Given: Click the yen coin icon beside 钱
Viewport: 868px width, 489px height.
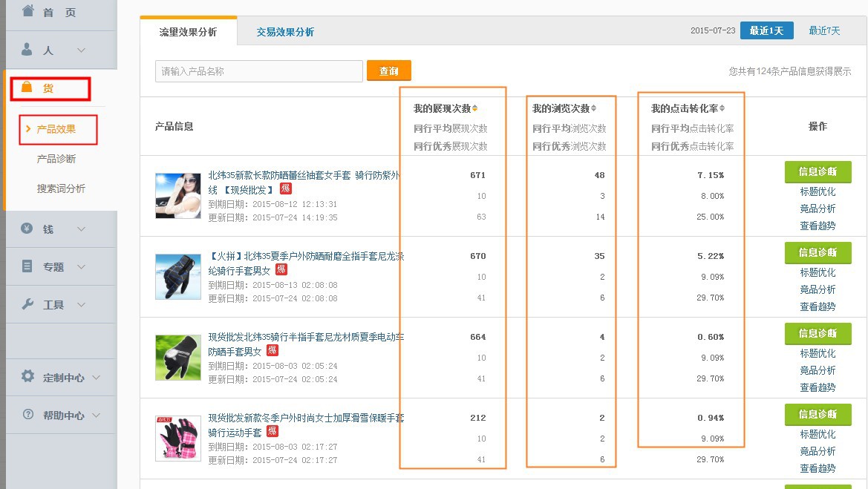Looking at the screenshot, I should pos(27,228).
